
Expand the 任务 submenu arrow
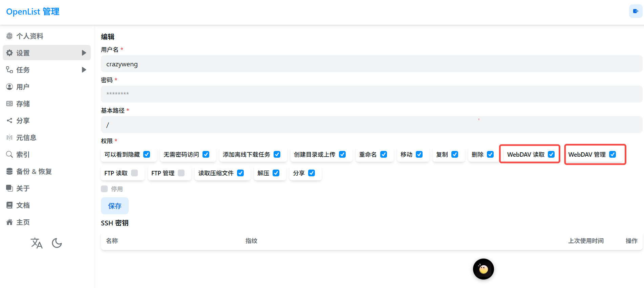(x=84, y=70)
